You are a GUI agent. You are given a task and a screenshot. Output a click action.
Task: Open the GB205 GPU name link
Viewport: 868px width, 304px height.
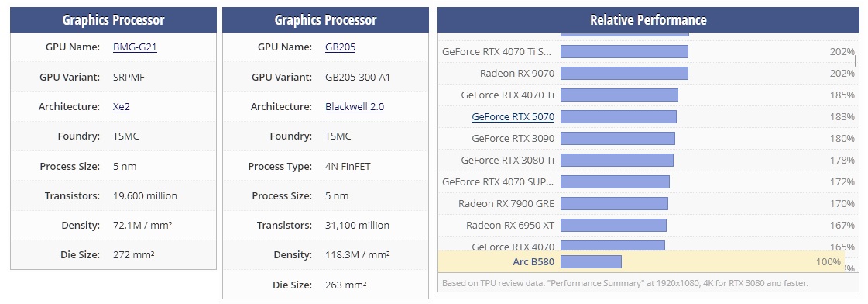[x=340, y=47]
